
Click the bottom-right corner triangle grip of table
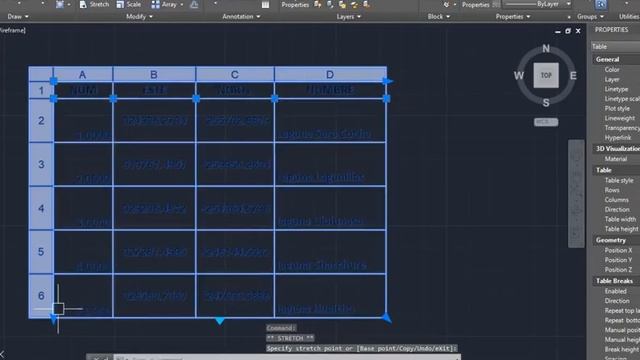(387, 318)
